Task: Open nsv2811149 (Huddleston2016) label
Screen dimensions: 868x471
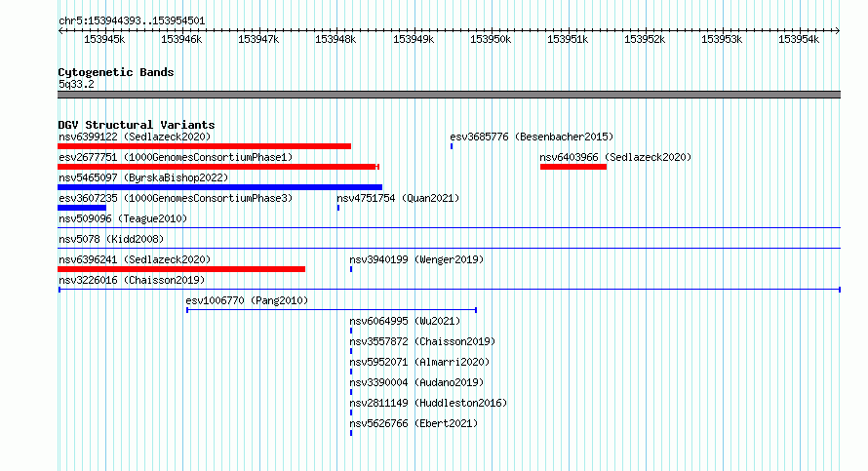Action: click(428, 403)
